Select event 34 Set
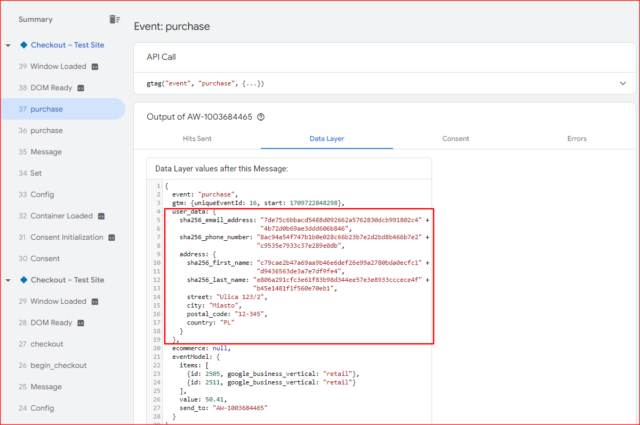 coord(30,173)
